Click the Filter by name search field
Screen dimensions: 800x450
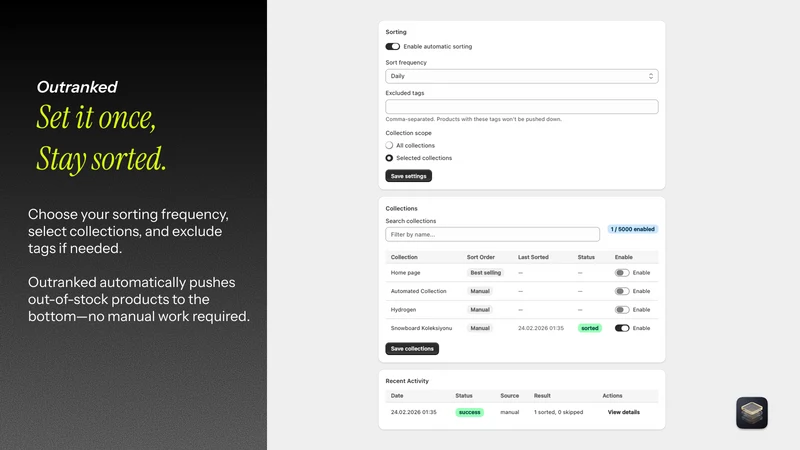pyautogui.click(x=492, y=234)
